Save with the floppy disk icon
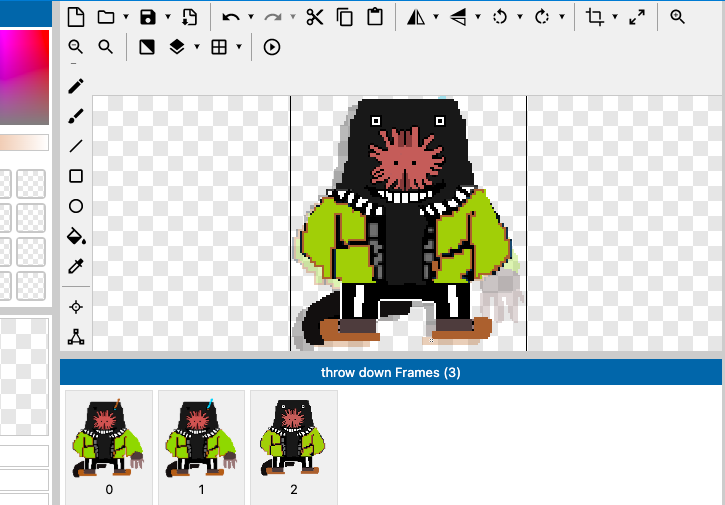The height and width of the screenshot is (505, 725). pyautogui.click(x=148, y=17)
